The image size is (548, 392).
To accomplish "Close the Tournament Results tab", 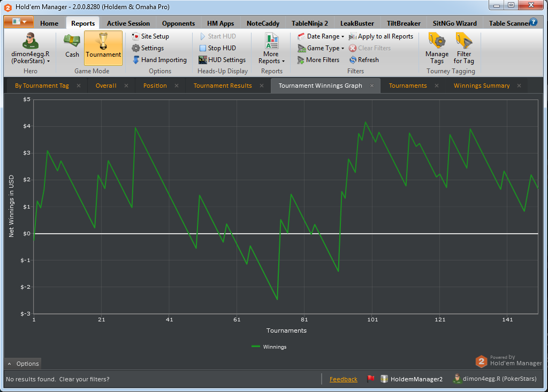I will pos(261,86).
